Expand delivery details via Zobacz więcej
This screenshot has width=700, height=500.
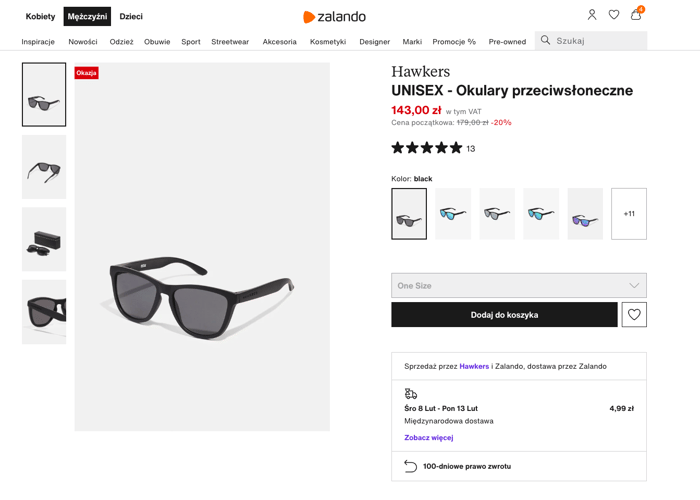(428, 437)
